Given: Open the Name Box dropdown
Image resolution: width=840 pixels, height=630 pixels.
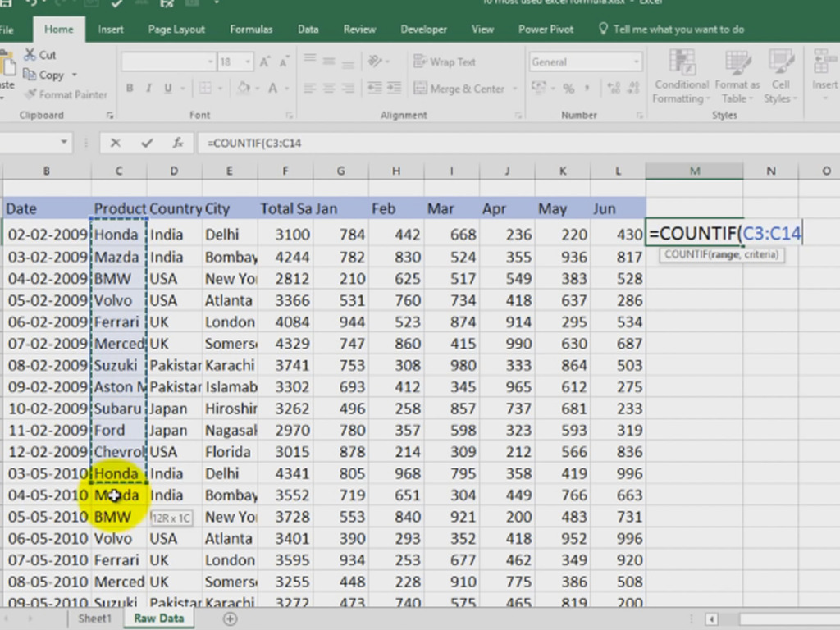Looking at the screenshot, I should click(64, 142).
